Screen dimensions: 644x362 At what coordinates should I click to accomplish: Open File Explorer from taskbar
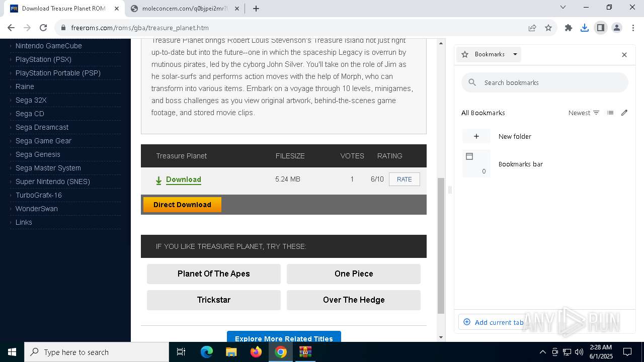pos(231,352)
